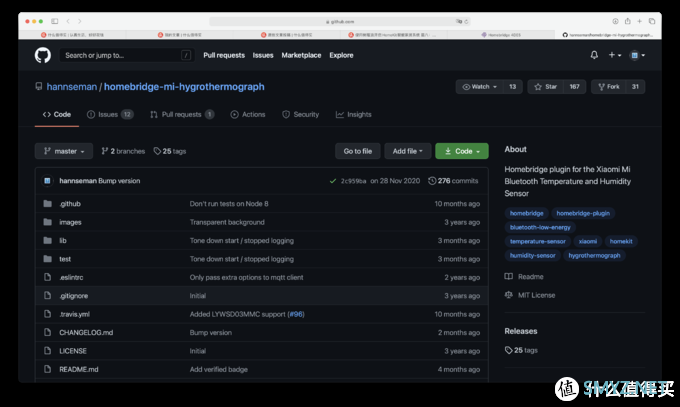The height and width of the screenshot is (407, 680).
Task: Open homebridge-mi-hygrothermograph repository link
Action: click(x=184, y=87)
